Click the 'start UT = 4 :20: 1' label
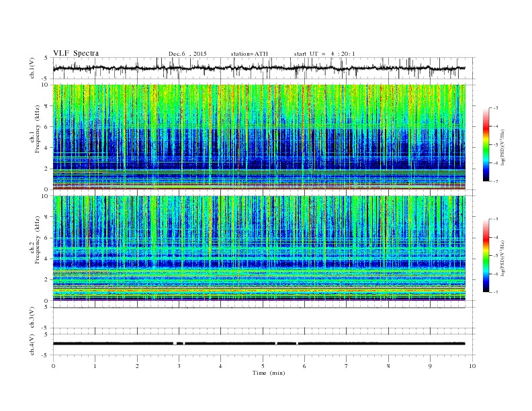 tap(324, 54)
